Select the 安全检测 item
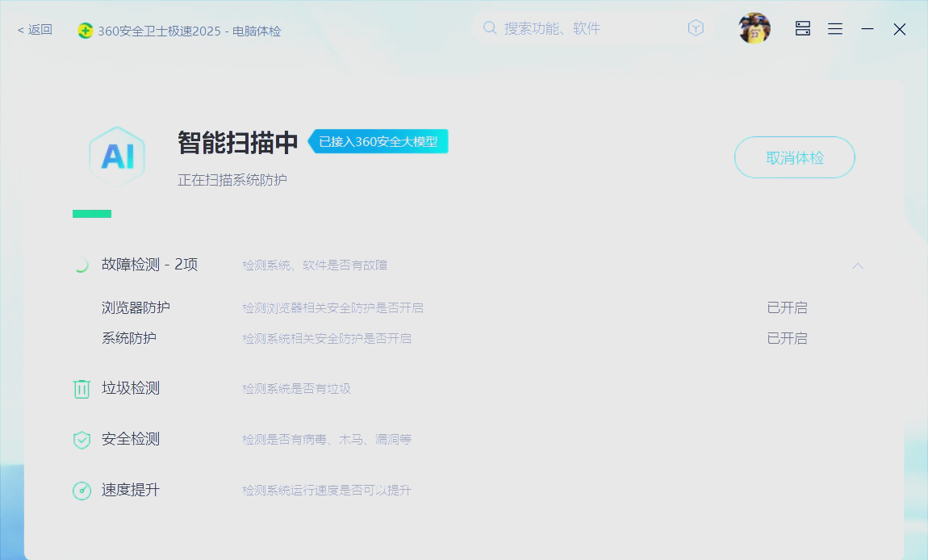928x560 pixels. tap(131, 439)
